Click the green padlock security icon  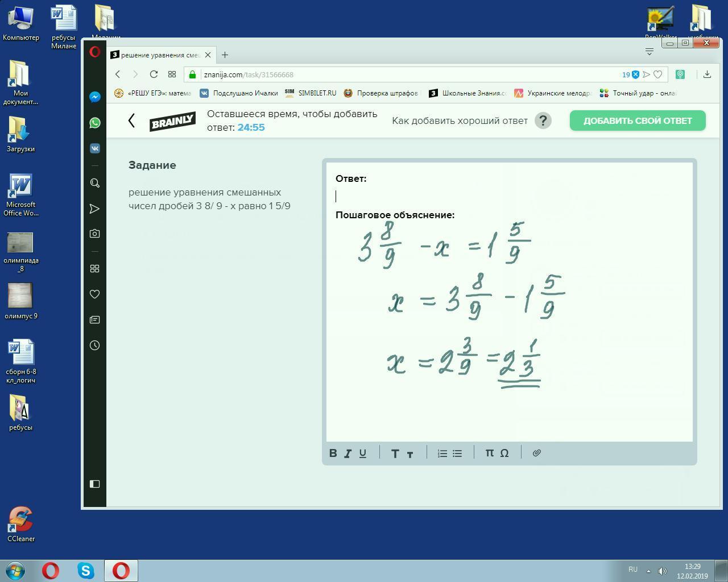click(x=192, y=74)
